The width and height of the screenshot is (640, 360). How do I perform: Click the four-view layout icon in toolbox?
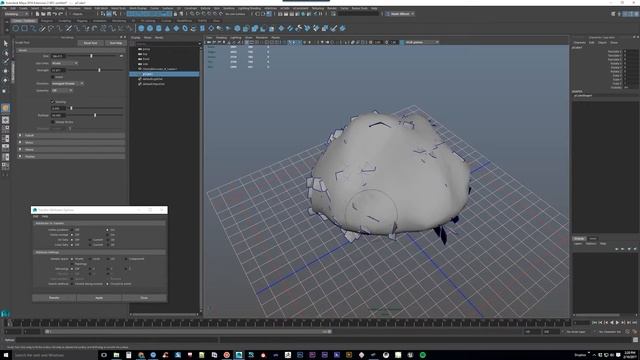click(5, 129)
